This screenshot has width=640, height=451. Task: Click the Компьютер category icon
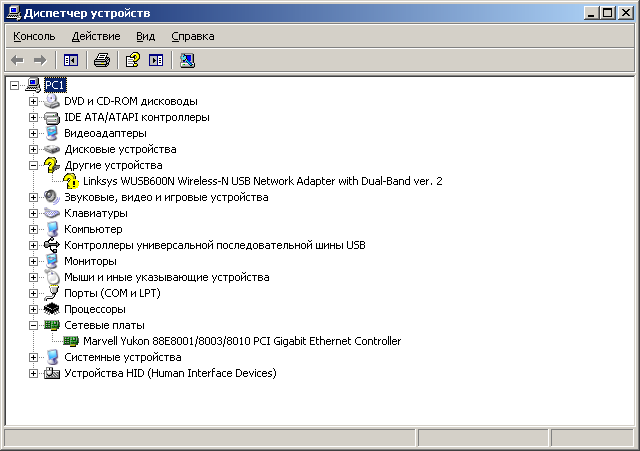click(52, 229)
